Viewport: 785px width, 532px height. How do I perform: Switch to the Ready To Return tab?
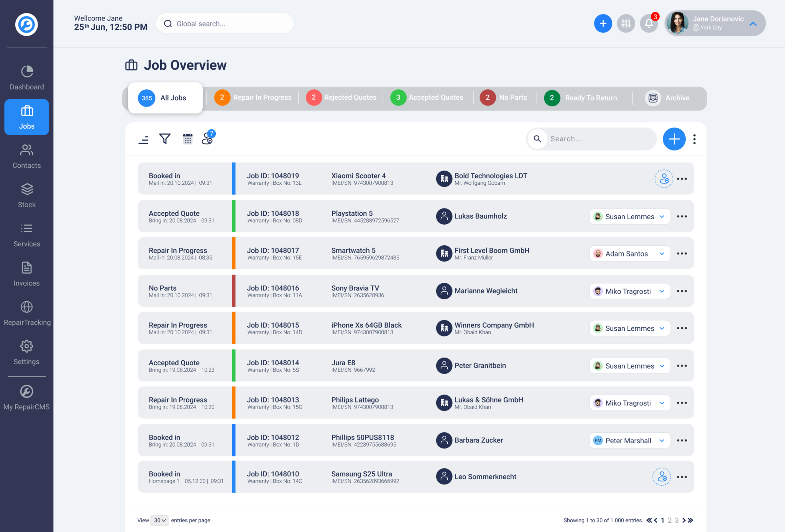tap(582, 98)
